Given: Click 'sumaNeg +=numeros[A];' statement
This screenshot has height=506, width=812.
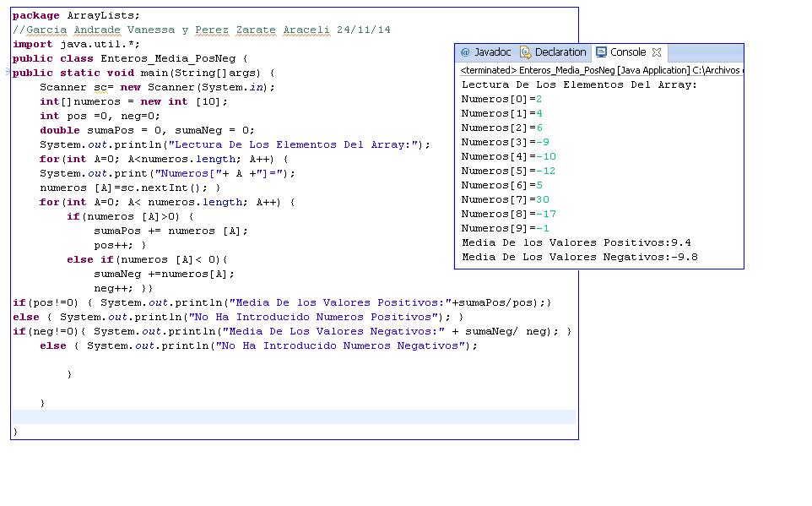Looking at the screenshot, I should tap(164, 275).
